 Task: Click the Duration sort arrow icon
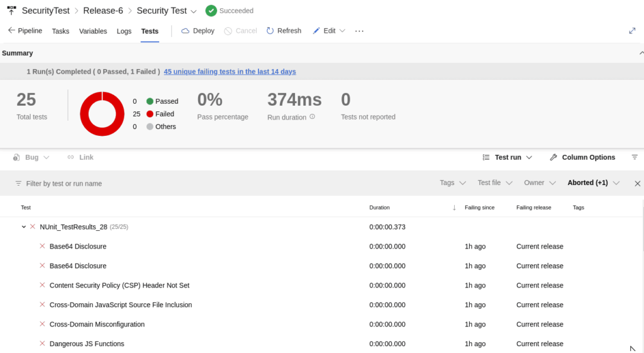coord(454,208)
